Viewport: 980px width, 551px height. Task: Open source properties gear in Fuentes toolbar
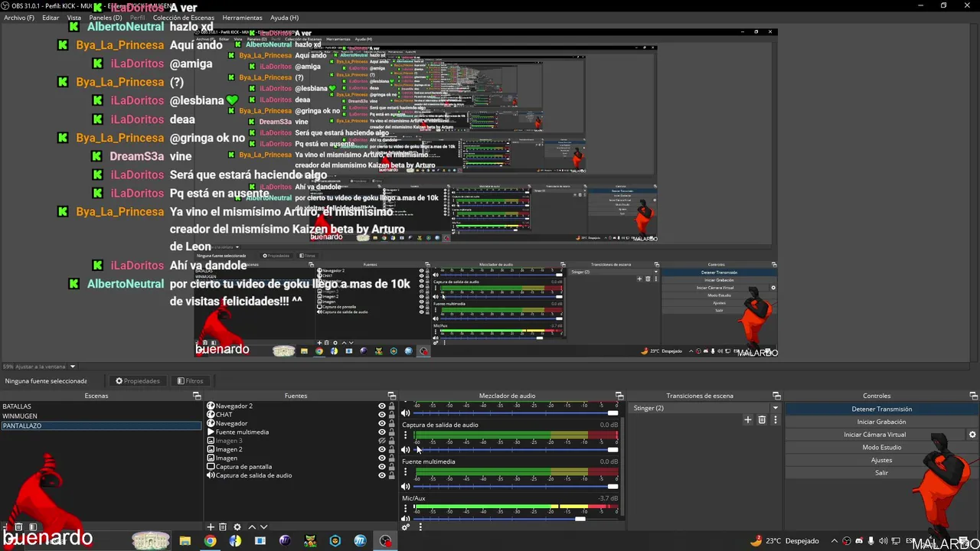coord(237,527)
